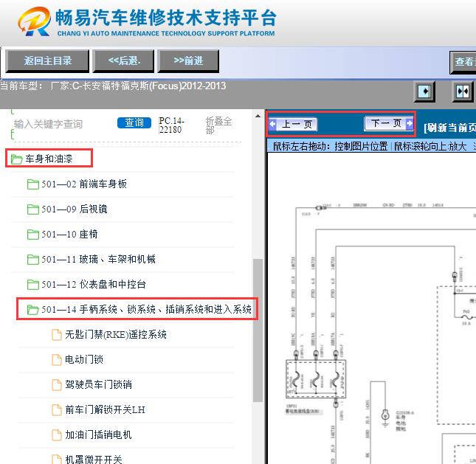The image size is (476, 464).
Task: Collapse 501—14 手柄系统、锁系统 folder
Action: [146, 310]
